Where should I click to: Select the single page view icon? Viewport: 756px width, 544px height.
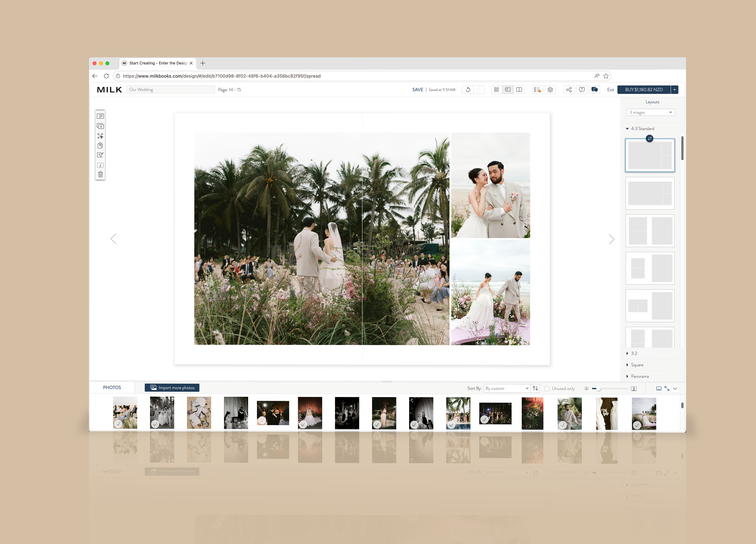(x=508, y=90)
